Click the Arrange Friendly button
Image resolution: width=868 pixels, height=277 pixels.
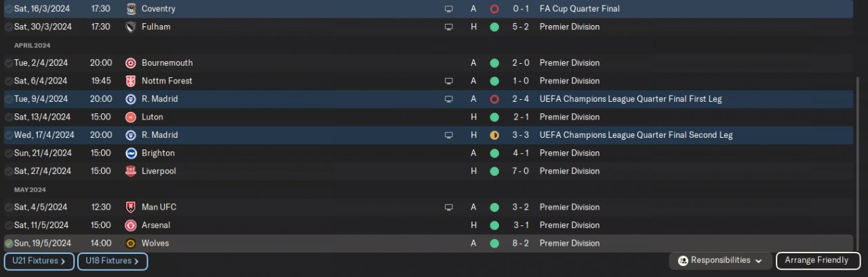click(818, 261)
